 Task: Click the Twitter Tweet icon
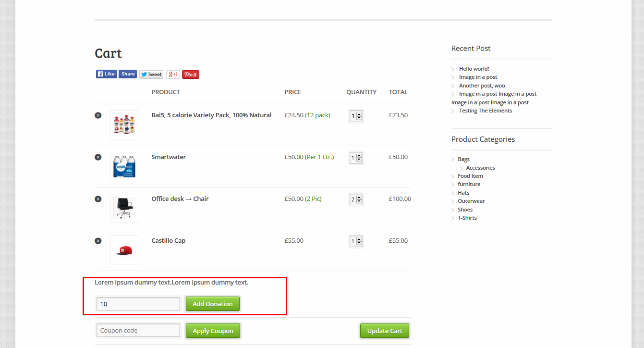click(151, 74)
